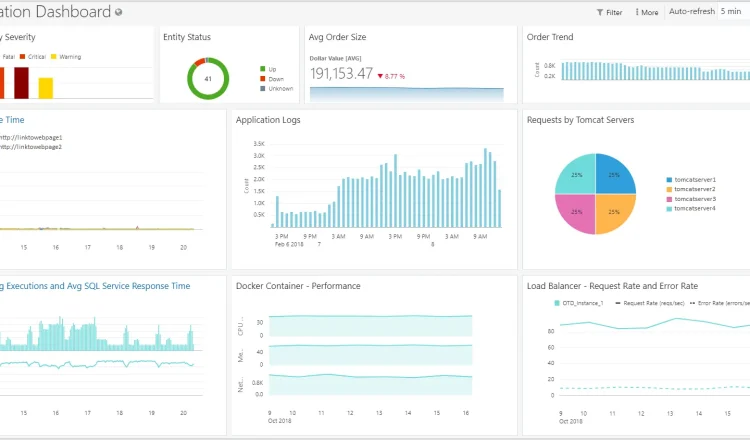Click the Net axis label in Docker chart
Viewport: 750px width, 440px height.
pos(241,385)
